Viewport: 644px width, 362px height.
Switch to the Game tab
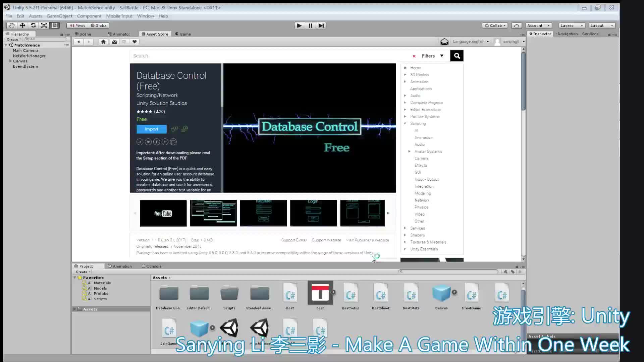point(183,34)
